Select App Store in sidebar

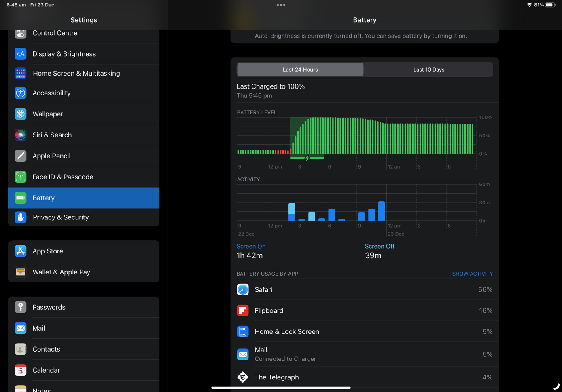coord(84,251)
